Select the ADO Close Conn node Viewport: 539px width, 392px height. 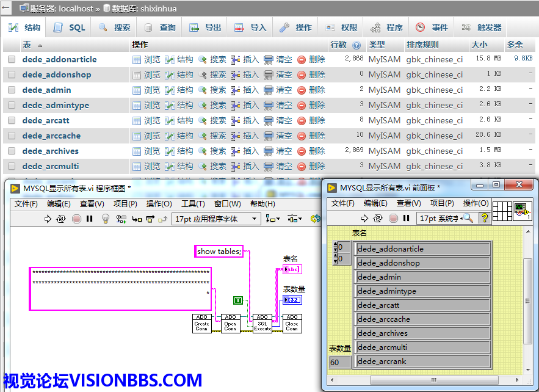point(292,323)
